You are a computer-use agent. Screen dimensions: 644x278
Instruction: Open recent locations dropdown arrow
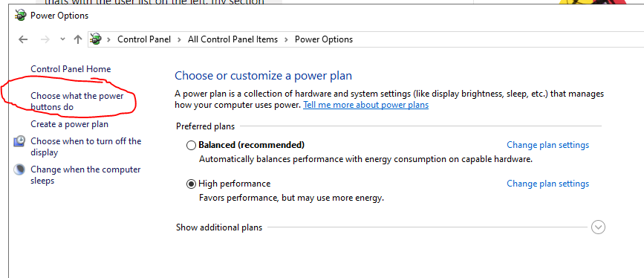pyautogui.click(x=62, y=39)
